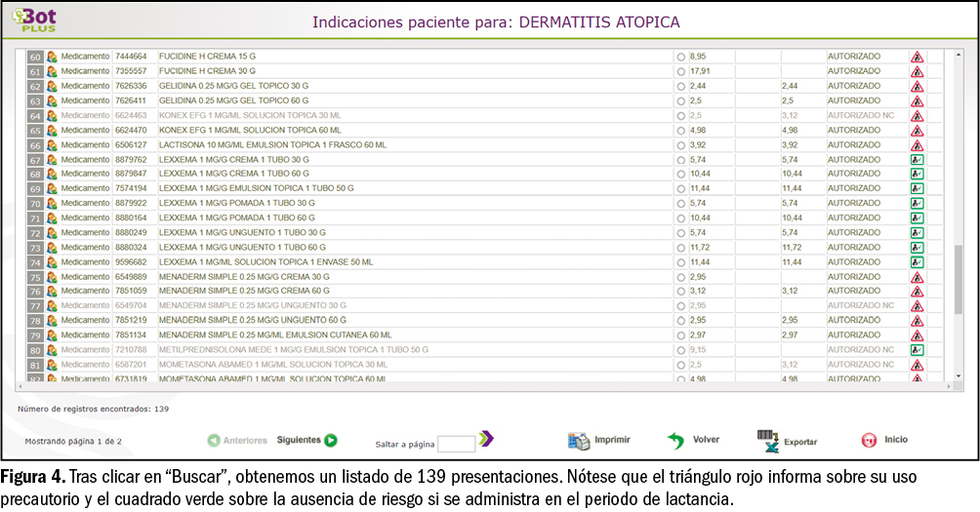
Task: Select radio button for Menaderm Simple Crema 60 G
Action: pos(680,292)
